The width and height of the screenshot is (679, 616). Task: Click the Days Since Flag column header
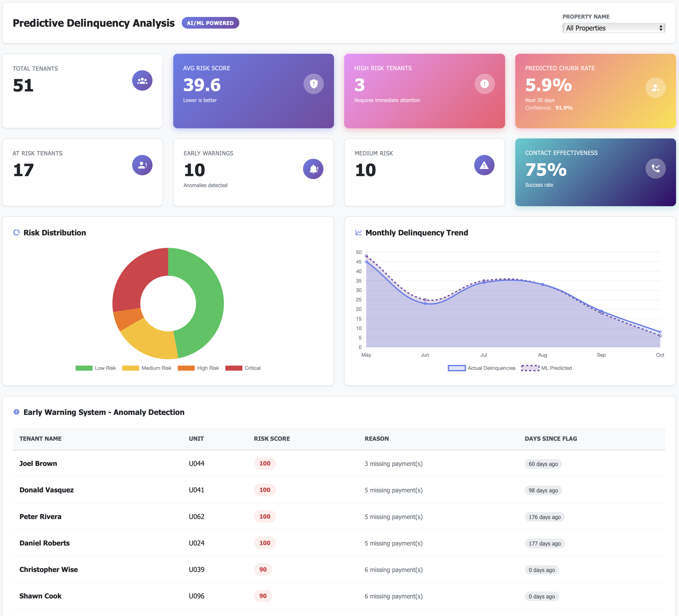point(551,439)
